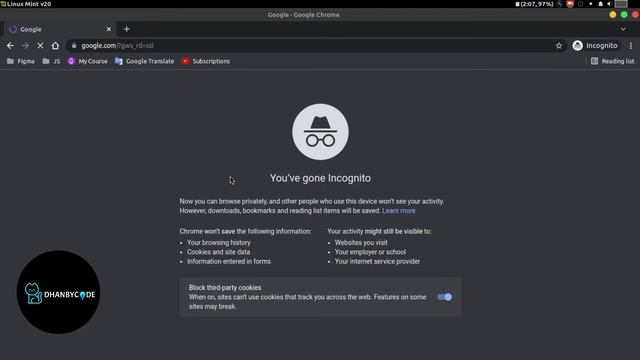Click the volume icon in system tray
This screenshot has height=360, width=640.
[609, 4]
